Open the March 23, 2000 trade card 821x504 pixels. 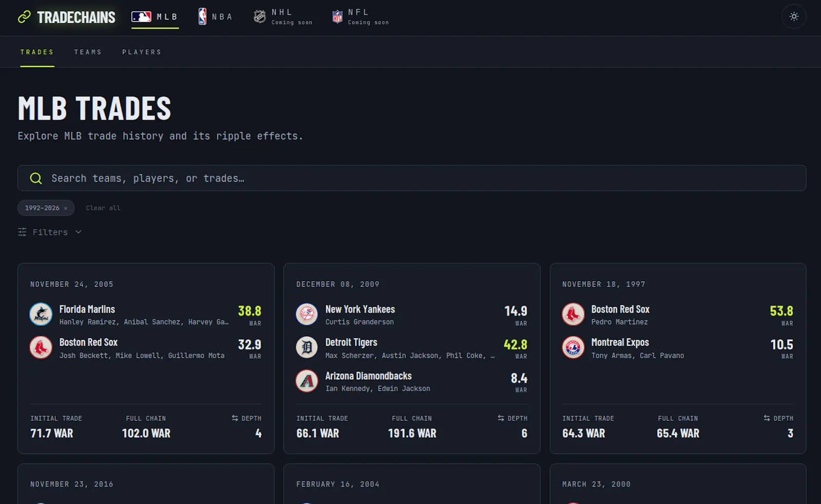[x=678, y=484]
